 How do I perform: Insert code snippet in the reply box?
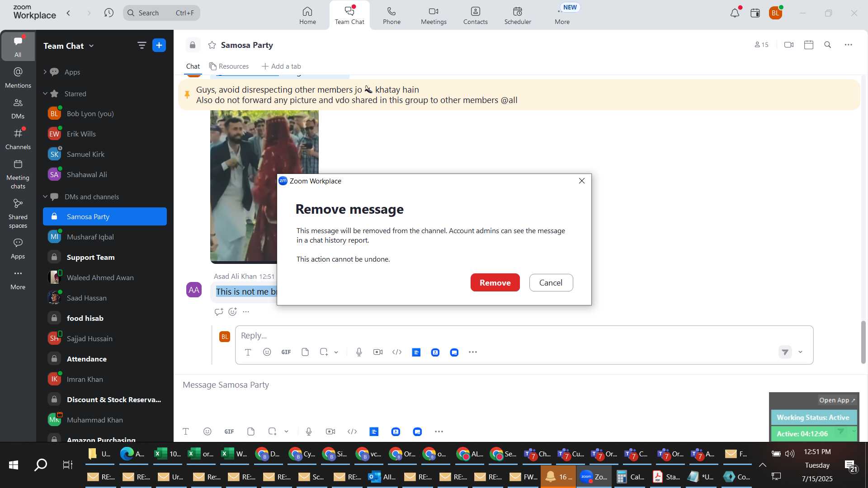click(x=397, y=352)
